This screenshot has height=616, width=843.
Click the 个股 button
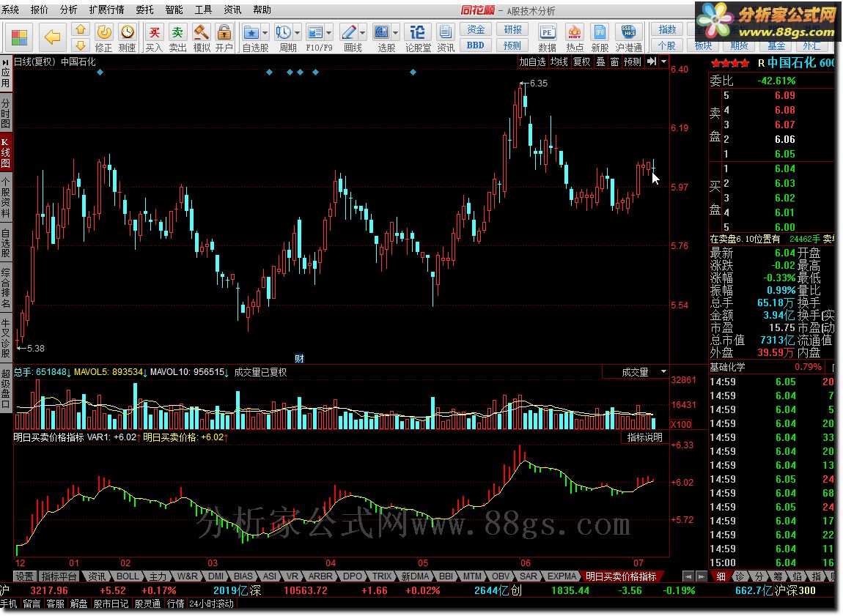point(667,45)
